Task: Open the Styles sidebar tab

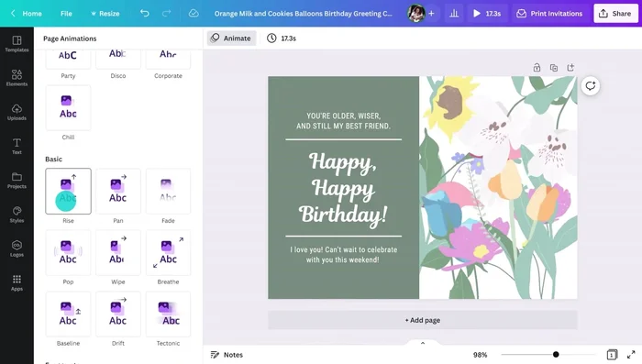Action: 17,215
